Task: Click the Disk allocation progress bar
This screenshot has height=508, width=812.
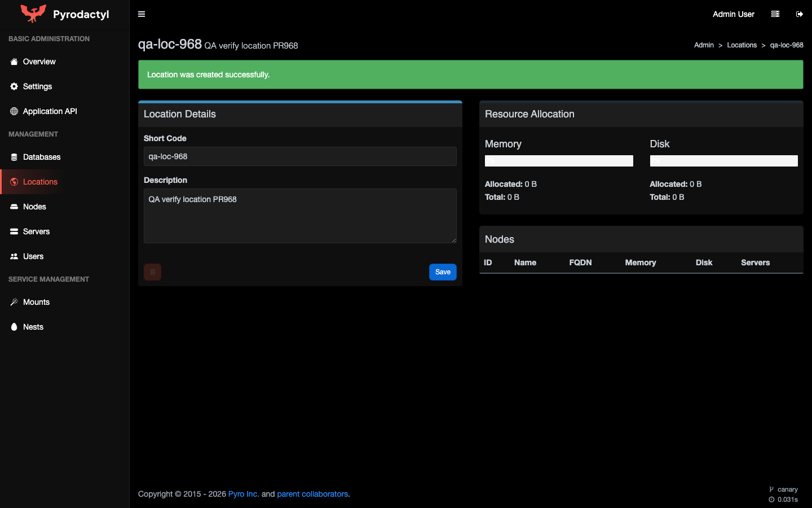Action: point(723,161)
